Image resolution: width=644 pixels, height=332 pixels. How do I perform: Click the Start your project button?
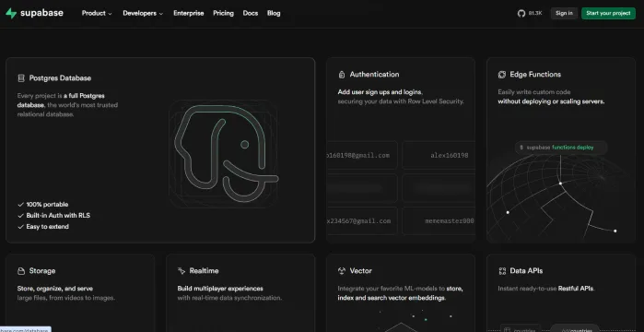pyautogui.click(x=608, y=13)
